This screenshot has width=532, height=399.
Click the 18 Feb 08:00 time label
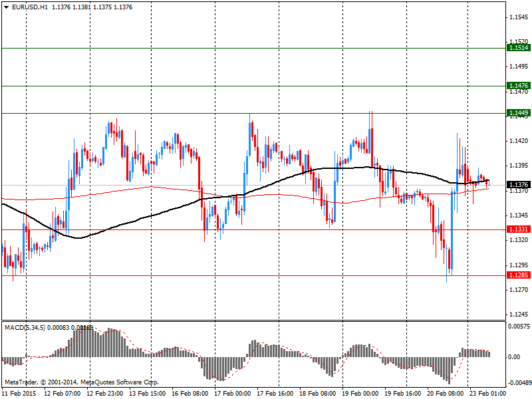point(318,394)
